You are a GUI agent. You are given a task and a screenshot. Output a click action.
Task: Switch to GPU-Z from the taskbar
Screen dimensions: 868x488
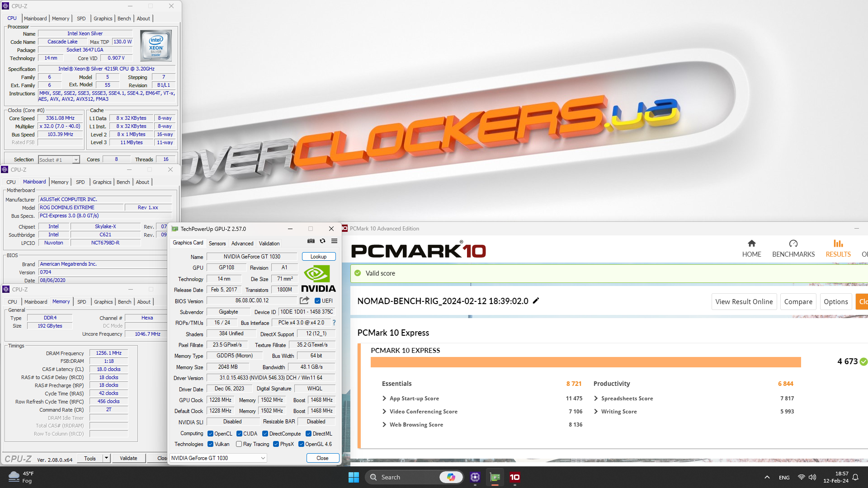pos(495,477)
